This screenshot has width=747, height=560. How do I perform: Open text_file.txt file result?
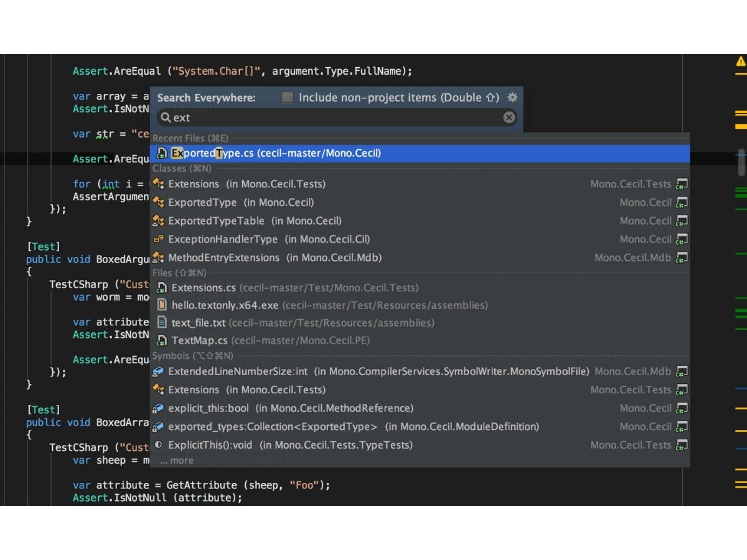tap(420, 323)
